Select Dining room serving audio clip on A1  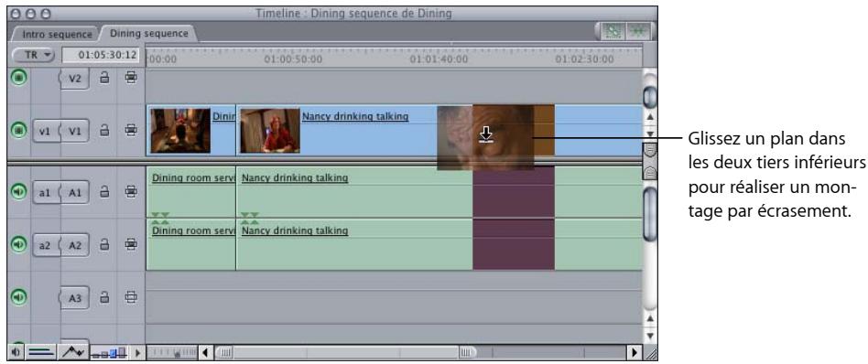(191, 191)
